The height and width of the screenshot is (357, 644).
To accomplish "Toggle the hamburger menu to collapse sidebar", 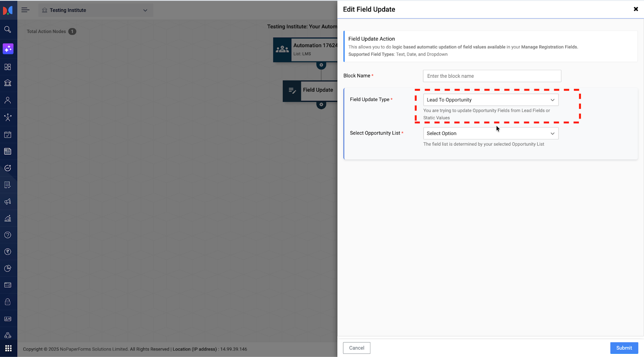I will (x=25, y=10).
